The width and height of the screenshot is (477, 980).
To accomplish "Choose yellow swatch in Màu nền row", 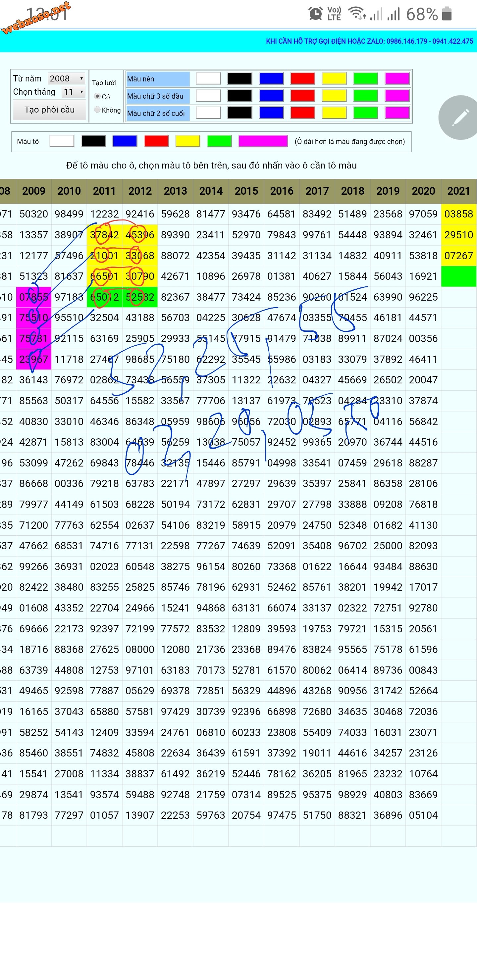I will (334, 79).
